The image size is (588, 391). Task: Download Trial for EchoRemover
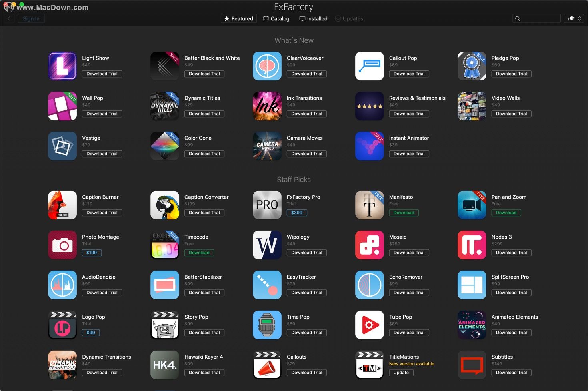(409, 293)
